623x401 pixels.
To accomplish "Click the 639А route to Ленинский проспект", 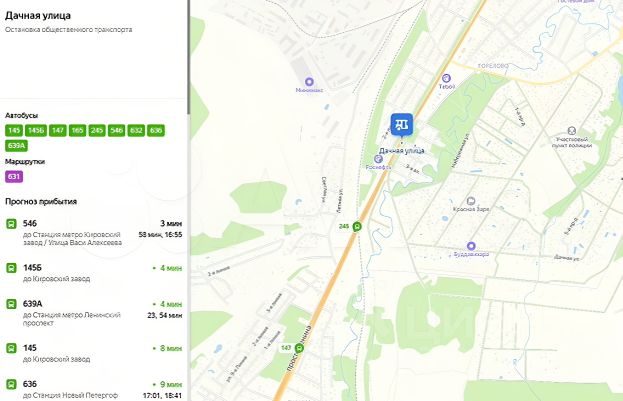I will click(x=94, y=313).
